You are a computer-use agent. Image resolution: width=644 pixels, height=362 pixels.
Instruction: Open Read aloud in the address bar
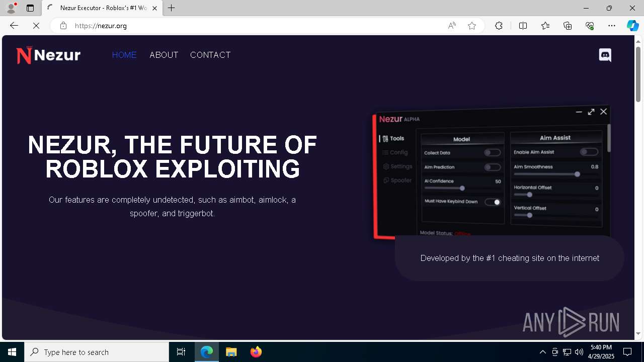click(452, 26)
